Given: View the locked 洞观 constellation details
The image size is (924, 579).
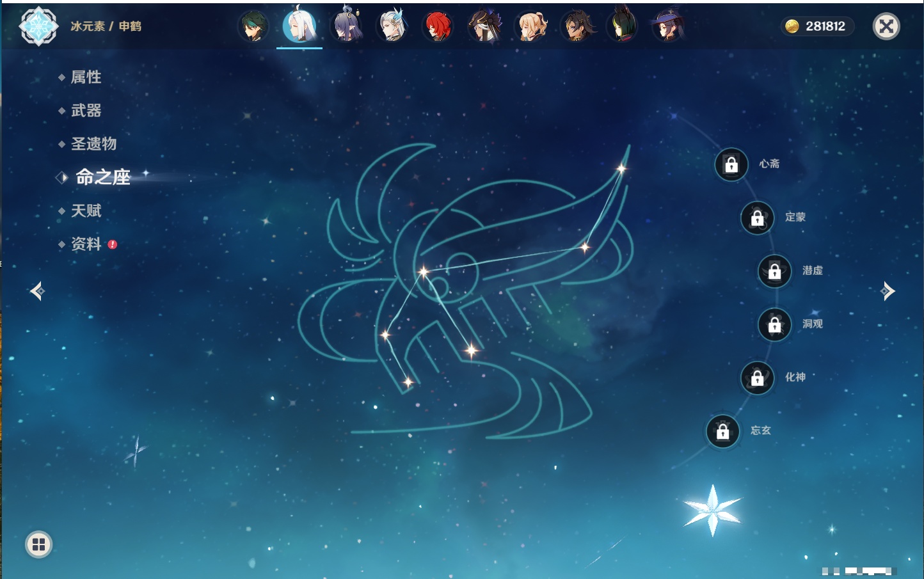Looking at the screenshot, I should tap(774, 325).
